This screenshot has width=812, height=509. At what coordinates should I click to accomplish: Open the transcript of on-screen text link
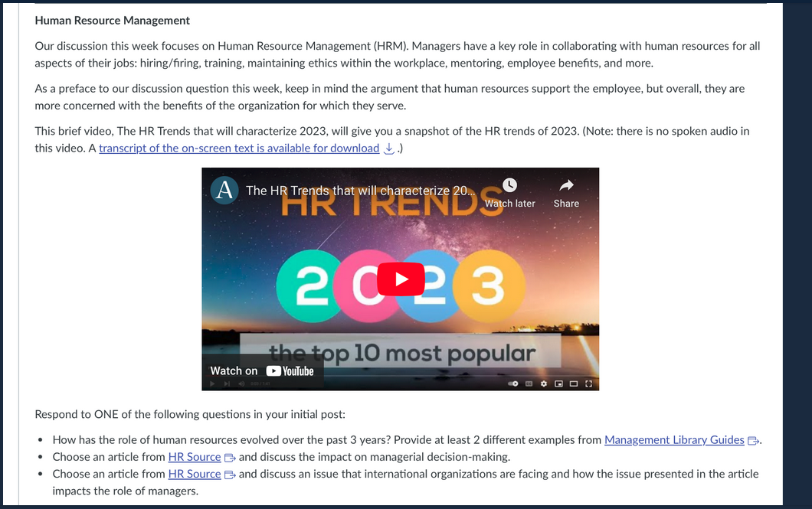[x=239, y=148]
